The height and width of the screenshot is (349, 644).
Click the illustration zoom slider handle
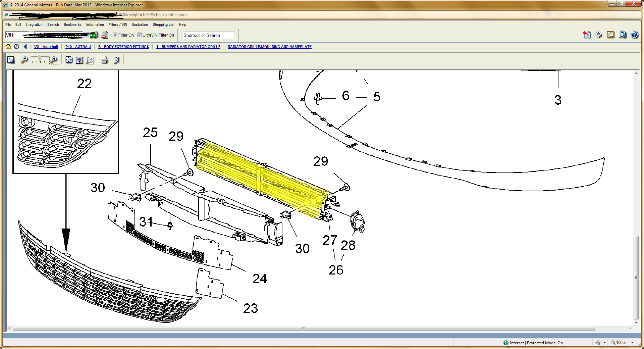pos(40,58)
